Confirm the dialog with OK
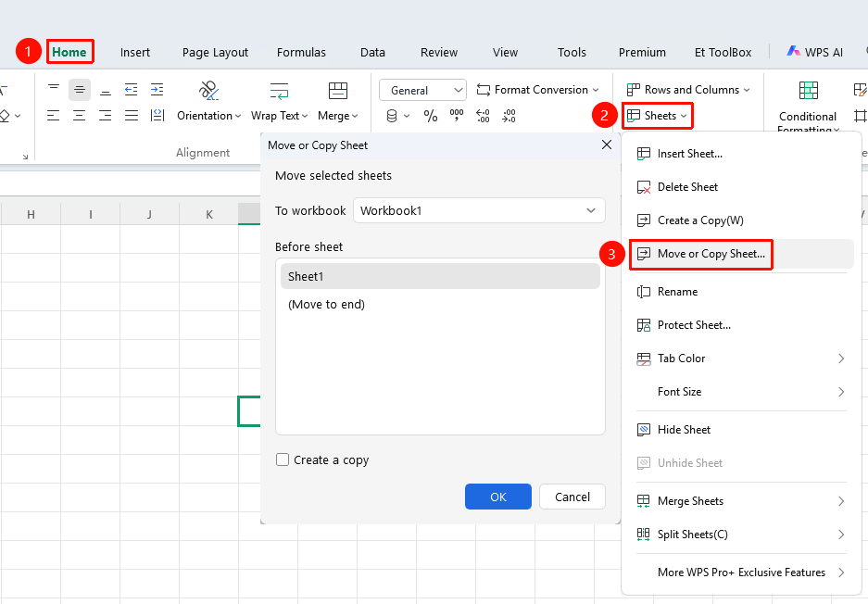The height and width of the screenshot is (604, 868). pyautogui.click(x=498, y=497)
